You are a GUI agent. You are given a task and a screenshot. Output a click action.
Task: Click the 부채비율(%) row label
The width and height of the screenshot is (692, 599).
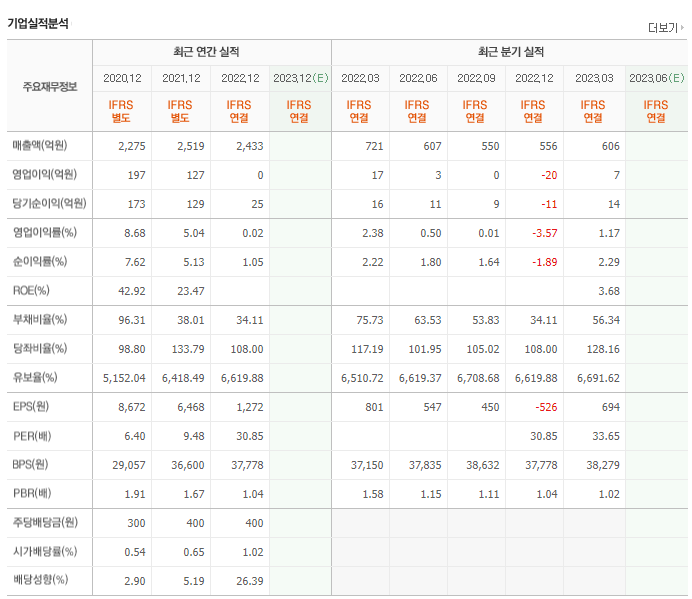(40, 319)
